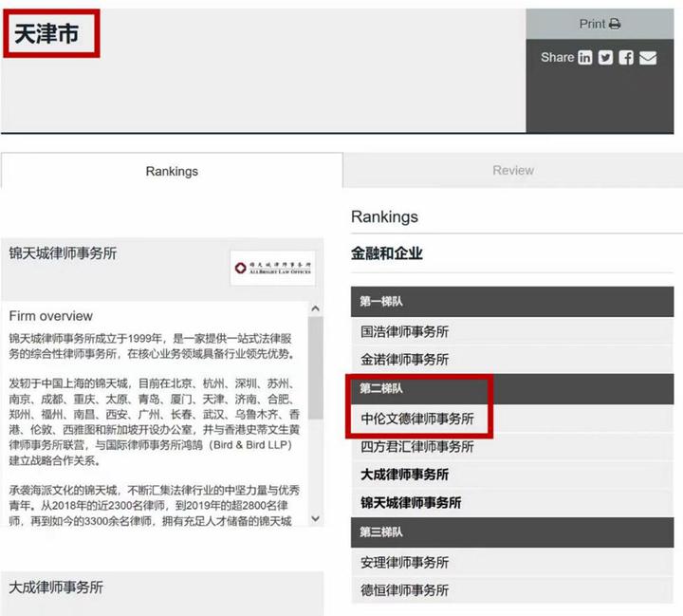Image resolution: width=683 pixels, height=616 pixels.
Task: Click the 第三梯队 tier header
Action: point(512,532)
